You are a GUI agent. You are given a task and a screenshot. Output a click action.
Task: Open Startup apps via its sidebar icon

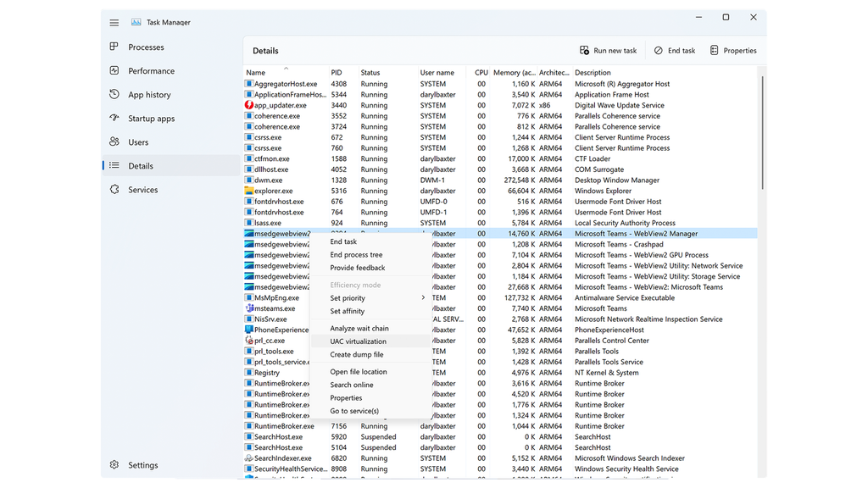115,119
